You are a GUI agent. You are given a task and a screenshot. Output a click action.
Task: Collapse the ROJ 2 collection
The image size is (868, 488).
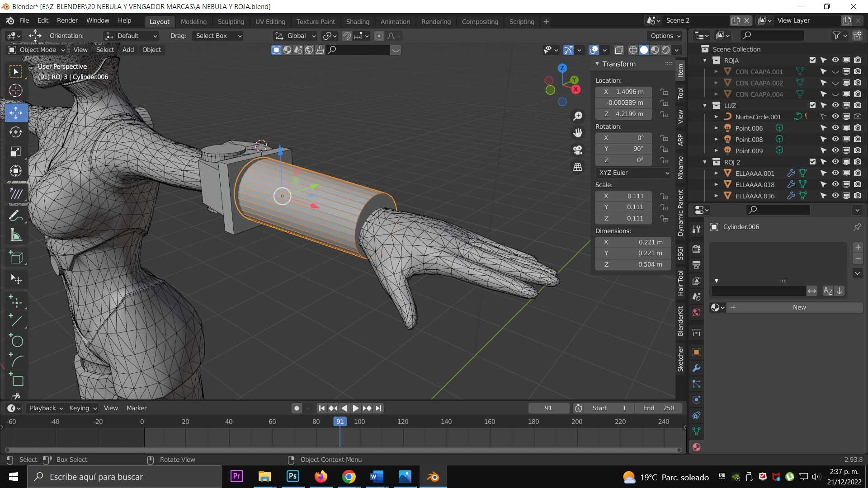pos(705,162)
